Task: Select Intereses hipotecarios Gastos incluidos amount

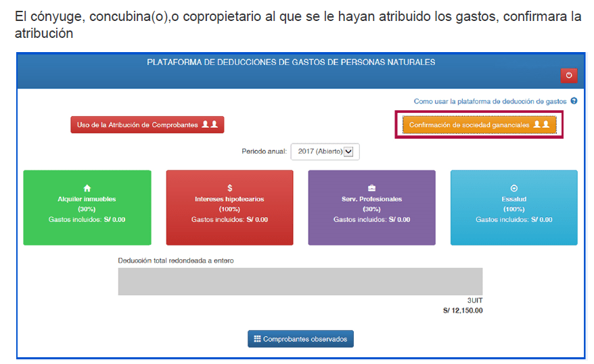Action: (x=229, y=219)
